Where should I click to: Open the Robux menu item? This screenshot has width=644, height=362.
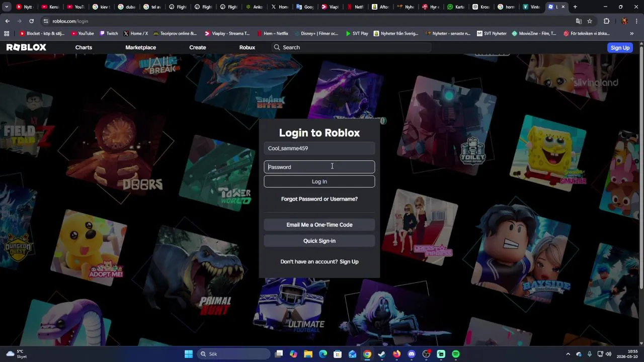click(x=247, y=47)
